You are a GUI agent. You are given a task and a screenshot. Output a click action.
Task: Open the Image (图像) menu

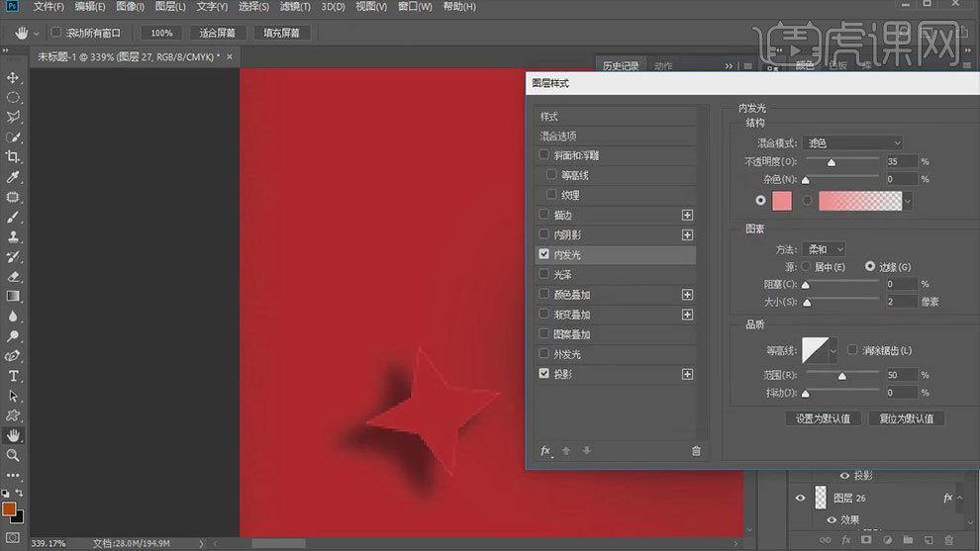coord(131,6)
